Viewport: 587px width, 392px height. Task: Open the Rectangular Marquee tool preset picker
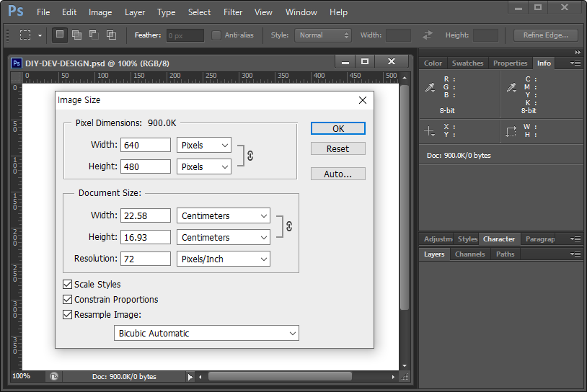40,35
